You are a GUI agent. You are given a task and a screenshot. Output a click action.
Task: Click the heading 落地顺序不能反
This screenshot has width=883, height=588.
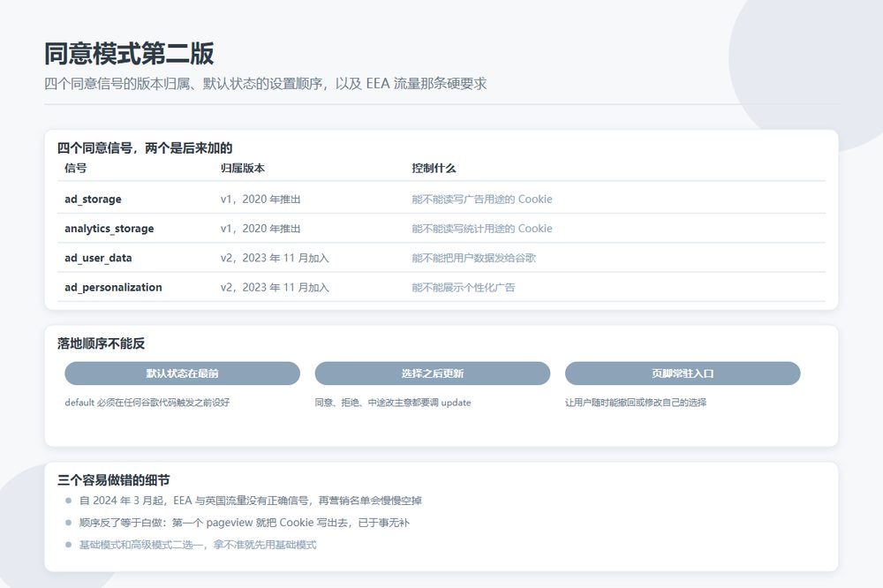click(x=101, y=343)
